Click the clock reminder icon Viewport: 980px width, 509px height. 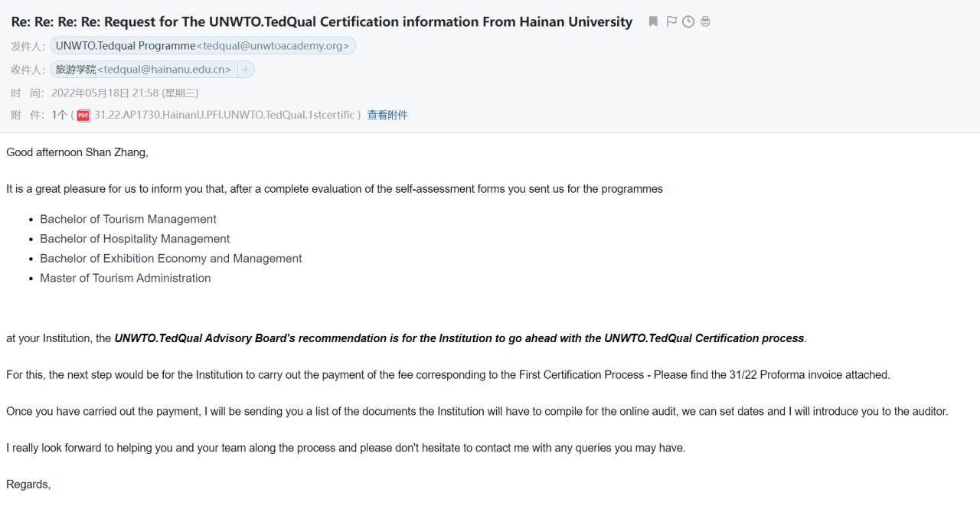click(x=688, y=22)
